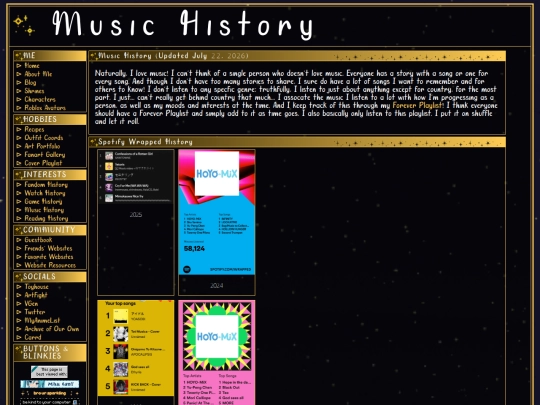Screen dimensions: 540x405
Task: Open the Toyhouse social link
Action: [36, 287]
